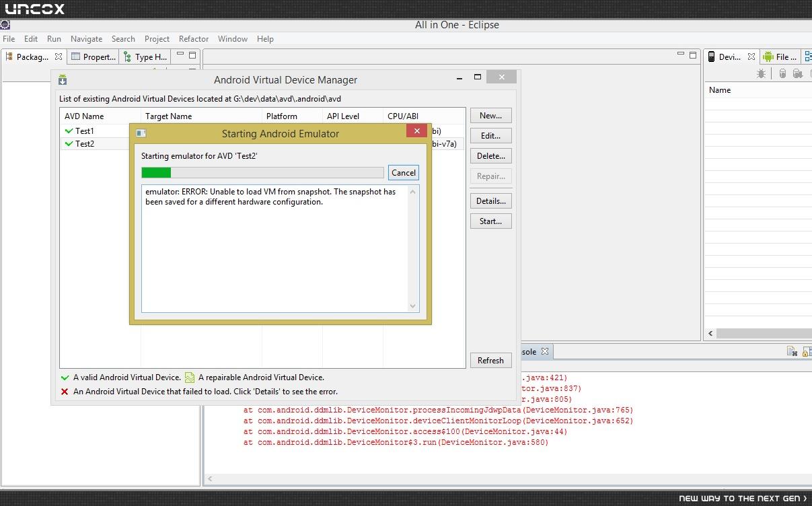812x506 pixels.
Task: Close the Package Explorer tab with its X
Action: click(59, 57)
